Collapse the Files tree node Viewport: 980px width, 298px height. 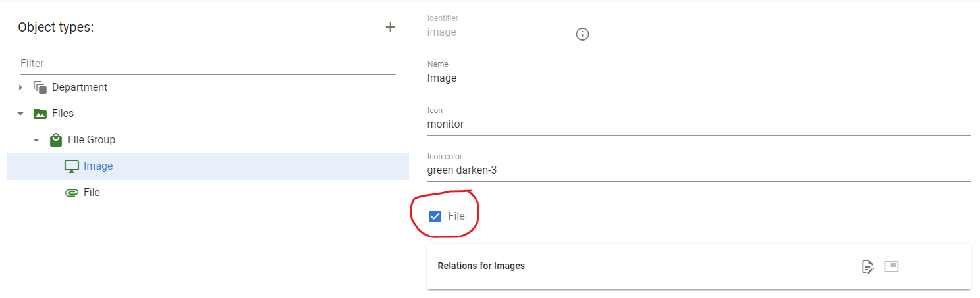point(20,114)
